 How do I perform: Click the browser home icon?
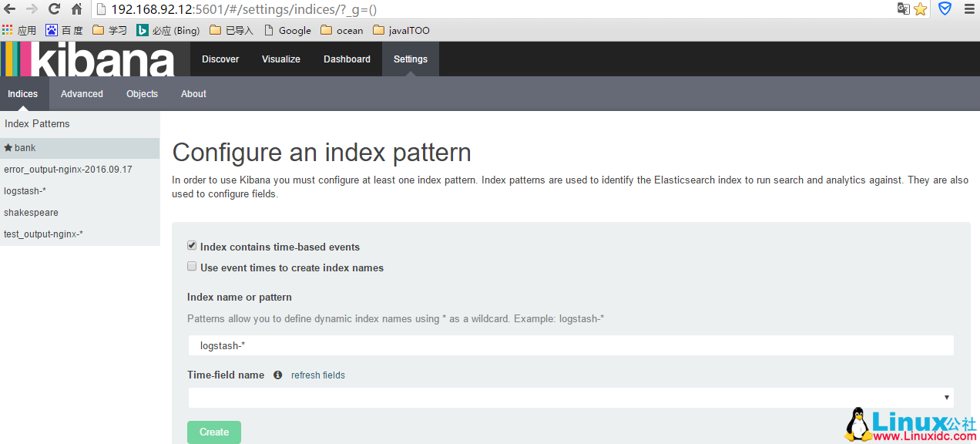click(76, 9)
